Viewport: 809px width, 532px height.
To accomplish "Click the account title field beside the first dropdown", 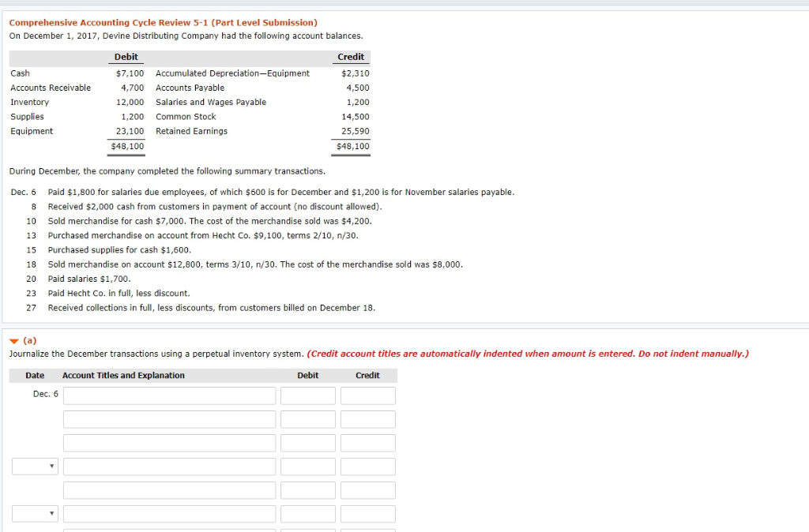I will coord(168,466).
